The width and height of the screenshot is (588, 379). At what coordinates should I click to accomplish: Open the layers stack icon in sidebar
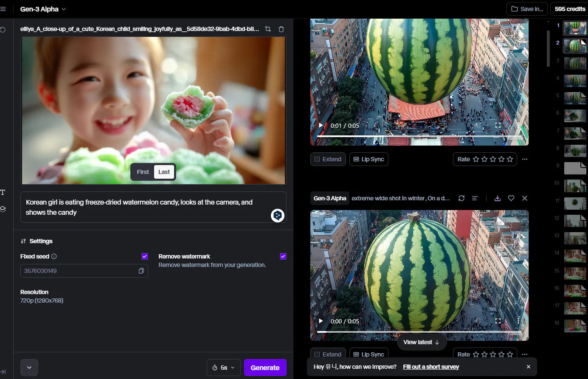point(3,209)
